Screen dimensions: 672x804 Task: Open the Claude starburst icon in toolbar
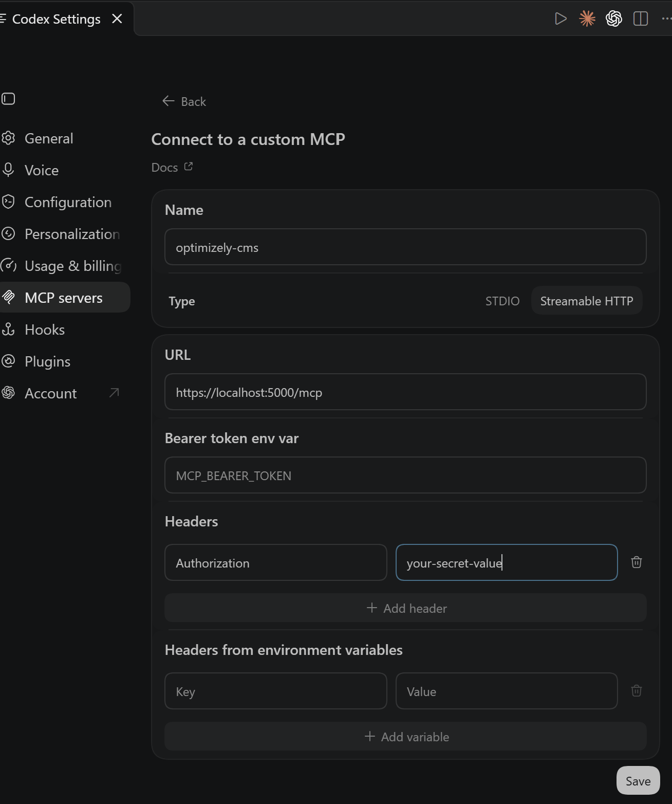(x=587, y=19)
